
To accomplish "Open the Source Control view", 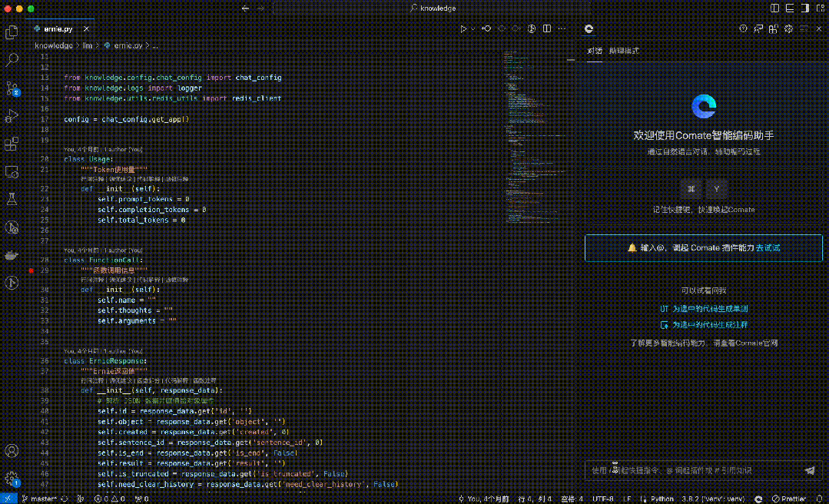I will pos(12,88).
